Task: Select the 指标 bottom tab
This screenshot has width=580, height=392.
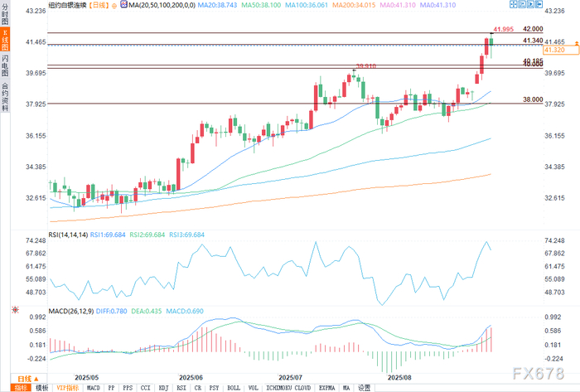Action: pyautogui.click(x=21, y=388)
